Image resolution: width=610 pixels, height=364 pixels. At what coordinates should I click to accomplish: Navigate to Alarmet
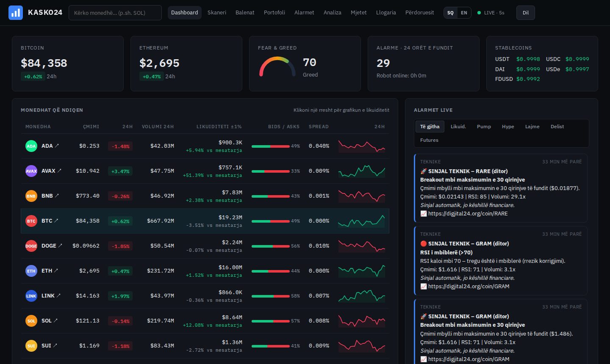click(x=304, y=13)
